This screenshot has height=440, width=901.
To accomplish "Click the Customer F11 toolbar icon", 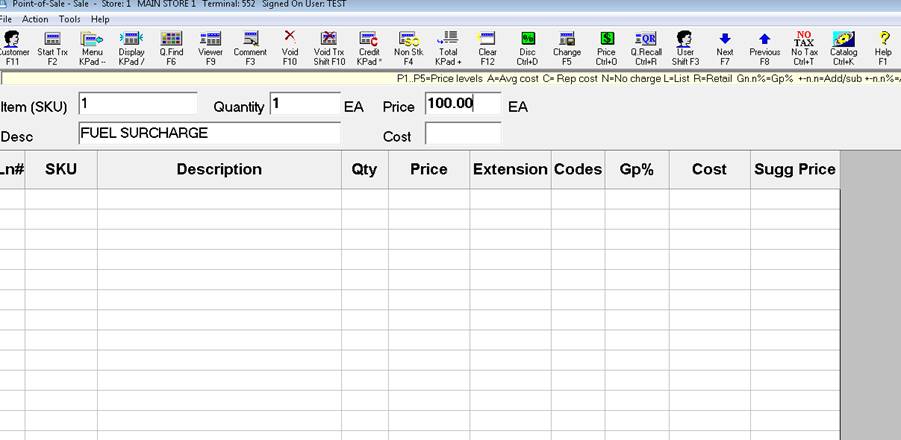I will [x=12, y=47].
